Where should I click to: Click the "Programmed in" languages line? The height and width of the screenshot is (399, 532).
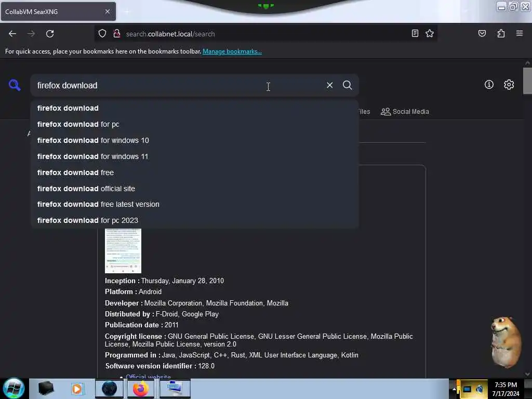(x=231, y=355)
